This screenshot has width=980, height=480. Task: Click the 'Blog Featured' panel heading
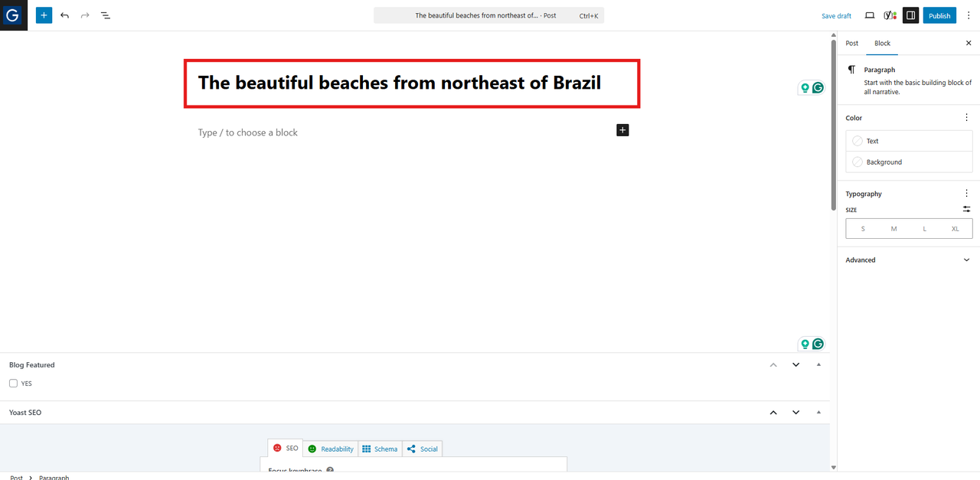point(32,365)
